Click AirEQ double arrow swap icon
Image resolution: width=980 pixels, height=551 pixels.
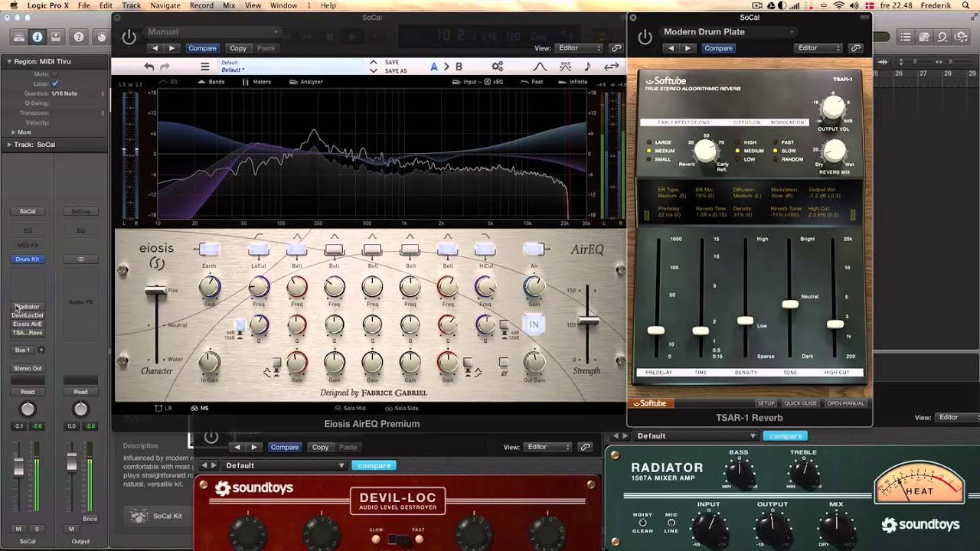611,67
